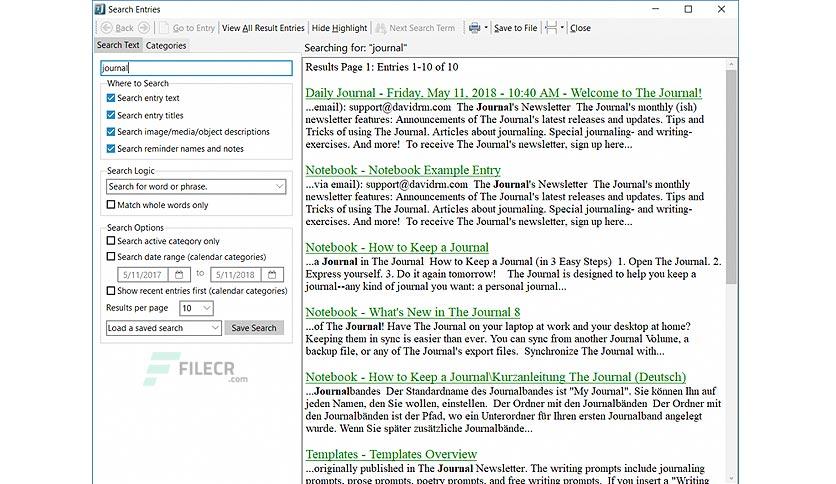
Task: Open Templates Overview result link
Action: click(x=391, y=454)
